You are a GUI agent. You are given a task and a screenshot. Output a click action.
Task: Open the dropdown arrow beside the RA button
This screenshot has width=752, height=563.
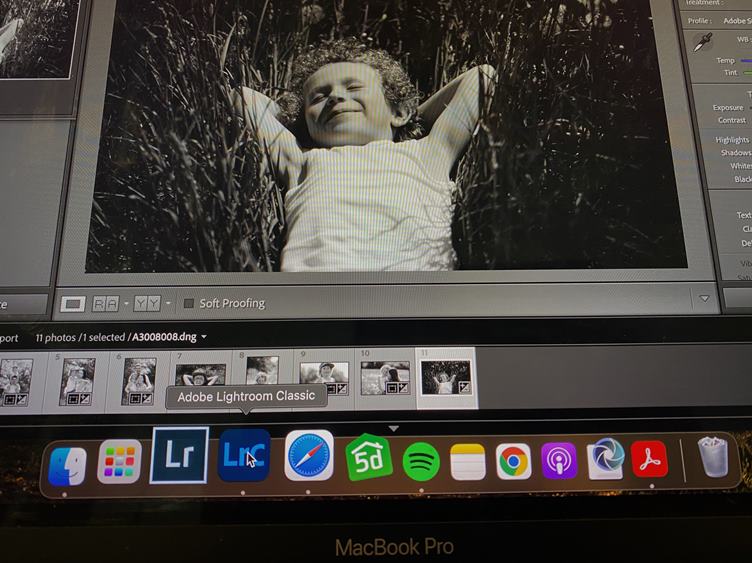[126, 304]
